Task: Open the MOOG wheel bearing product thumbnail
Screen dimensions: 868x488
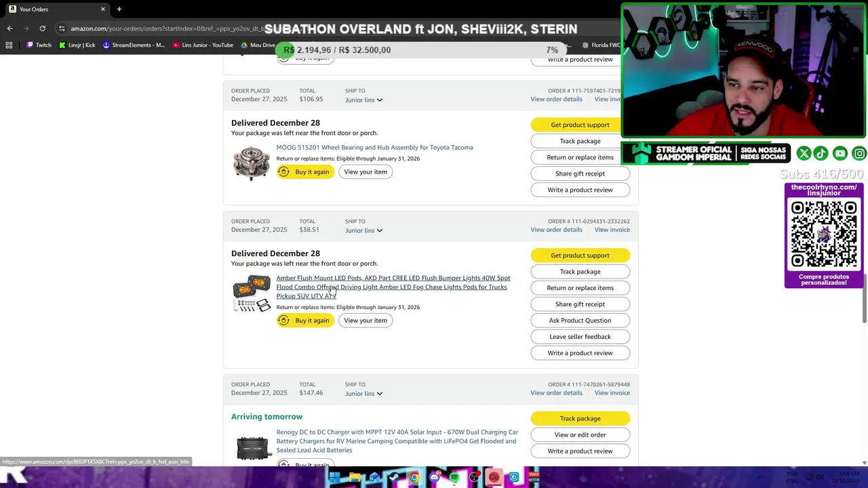Action: pos(252,163)
